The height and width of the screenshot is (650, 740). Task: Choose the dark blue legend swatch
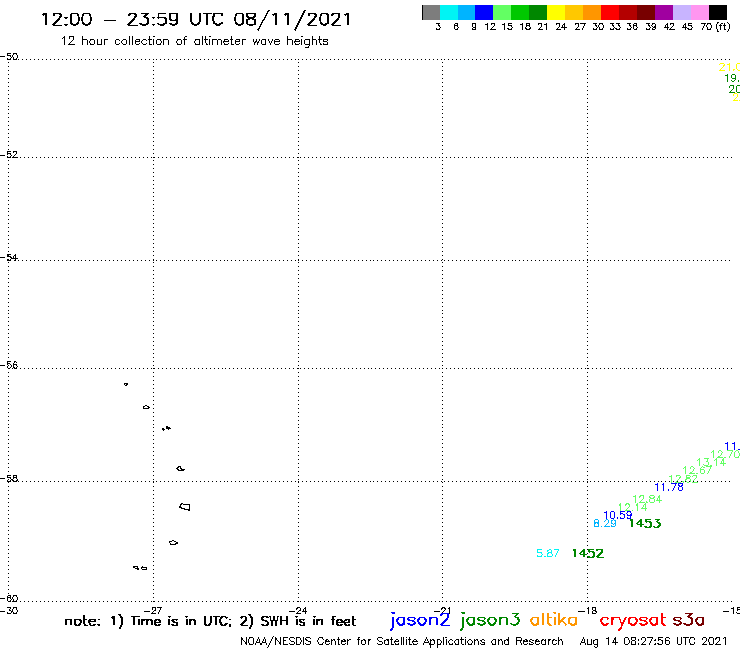[x=484, y=12]
